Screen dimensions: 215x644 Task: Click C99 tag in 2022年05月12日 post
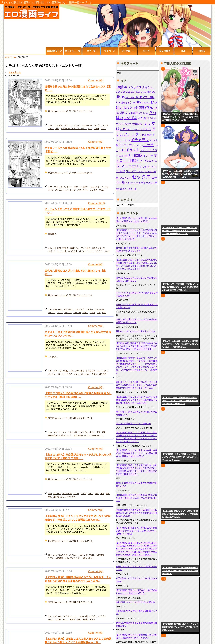[x=55, y=309]
